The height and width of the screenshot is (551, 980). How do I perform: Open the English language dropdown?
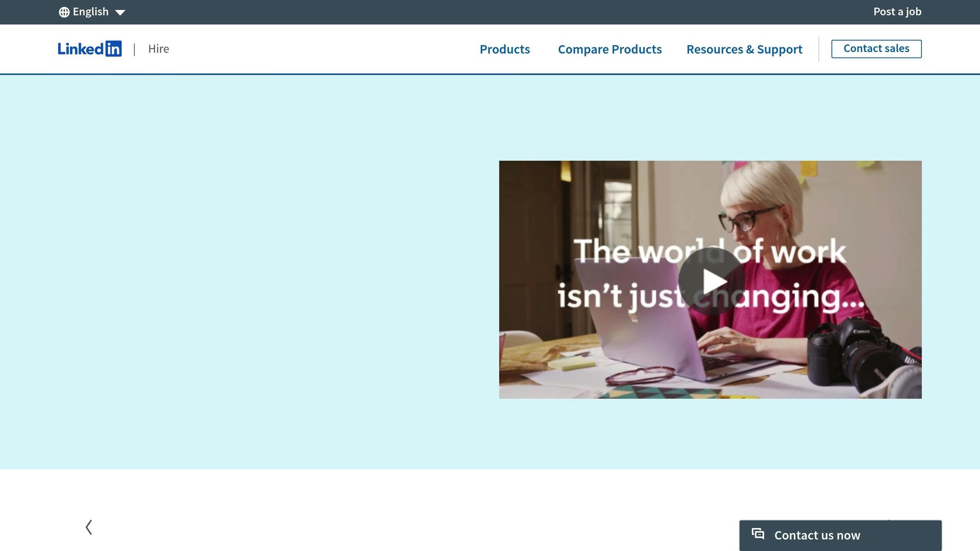point(92,12)
